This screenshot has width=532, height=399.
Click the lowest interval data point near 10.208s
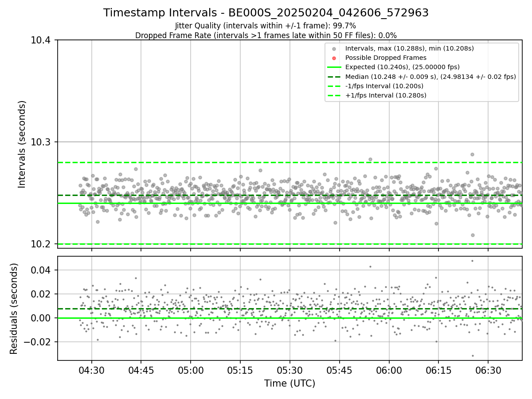473,235
